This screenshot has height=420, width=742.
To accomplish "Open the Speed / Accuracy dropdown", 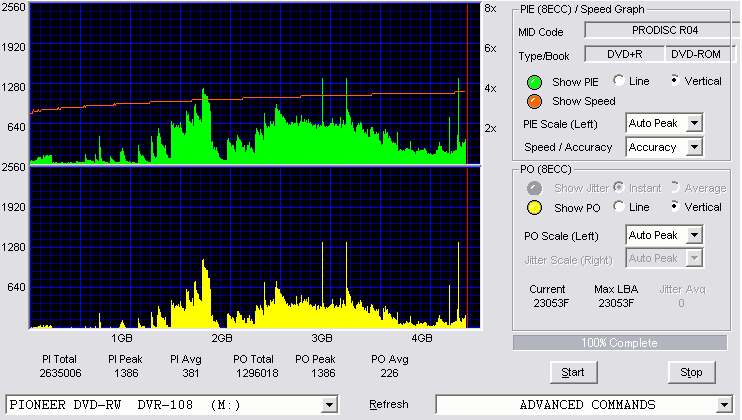I will pos(694,147).
